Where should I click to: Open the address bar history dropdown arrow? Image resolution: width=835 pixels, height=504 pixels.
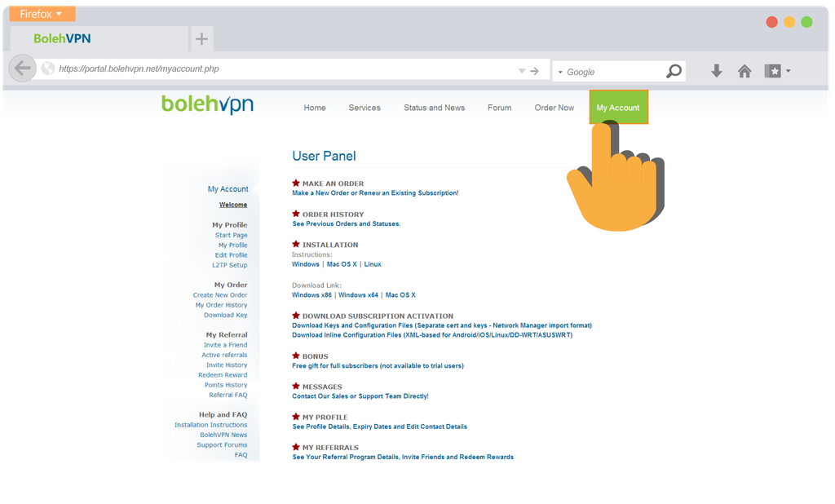click(x=522, y=71)
